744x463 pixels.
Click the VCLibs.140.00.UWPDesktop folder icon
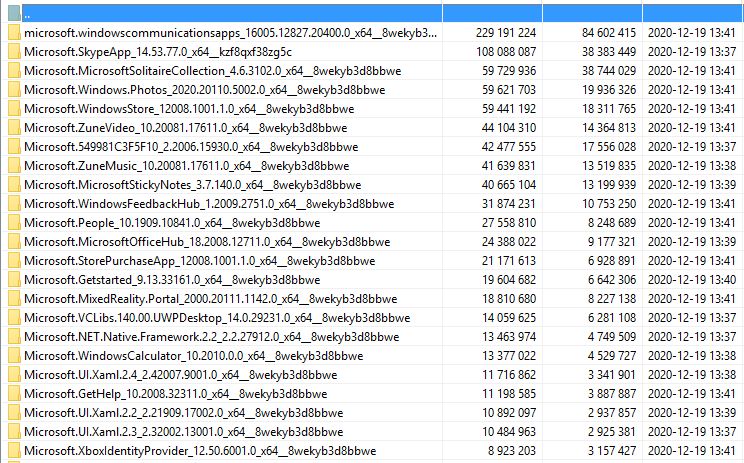[x=14, y=317]
